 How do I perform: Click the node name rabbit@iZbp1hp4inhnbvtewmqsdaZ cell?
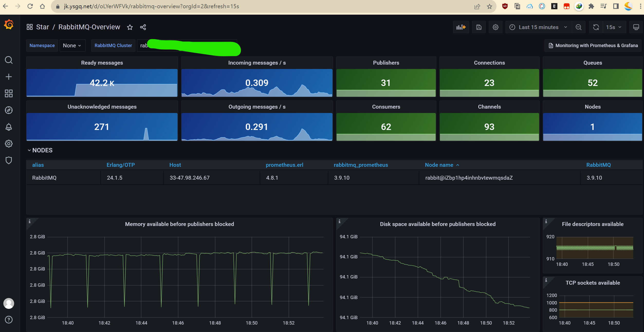469,178
